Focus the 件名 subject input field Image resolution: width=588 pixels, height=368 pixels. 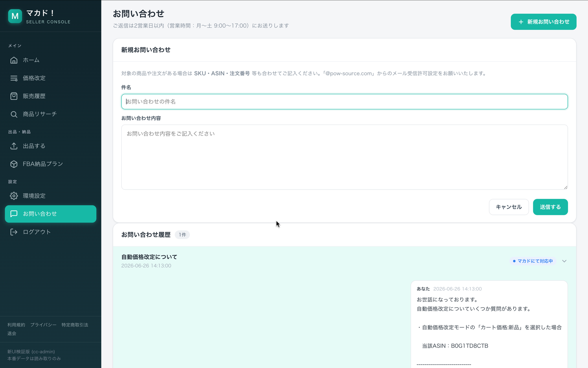344,102
